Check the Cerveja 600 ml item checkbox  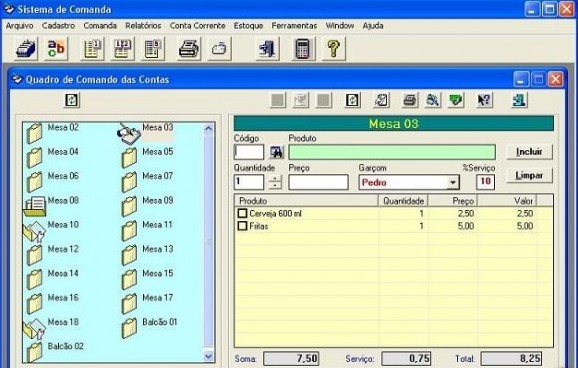tap(242, 213)
